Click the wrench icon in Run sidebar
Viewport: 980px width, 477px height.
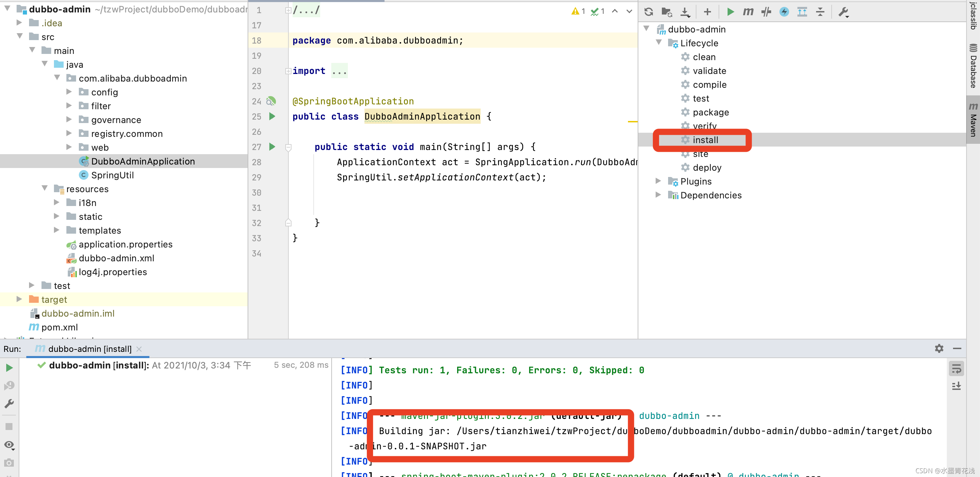[10, 404]
